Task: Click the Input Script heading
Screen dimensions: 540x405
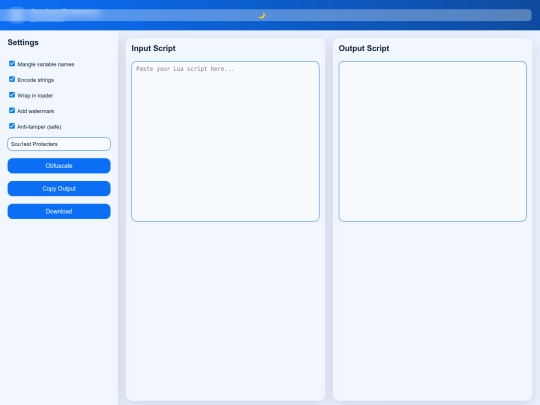Action: click(153, 48)
